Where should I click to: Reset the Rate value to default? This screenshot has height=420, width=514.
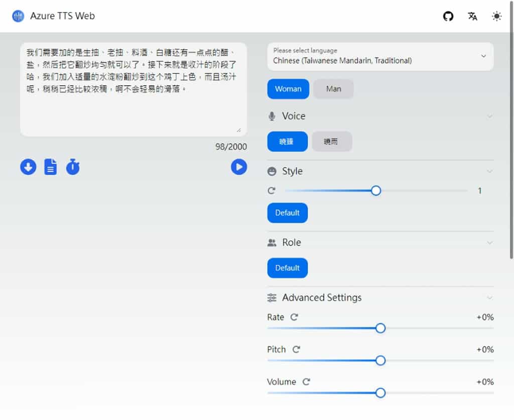click(295, 317)
